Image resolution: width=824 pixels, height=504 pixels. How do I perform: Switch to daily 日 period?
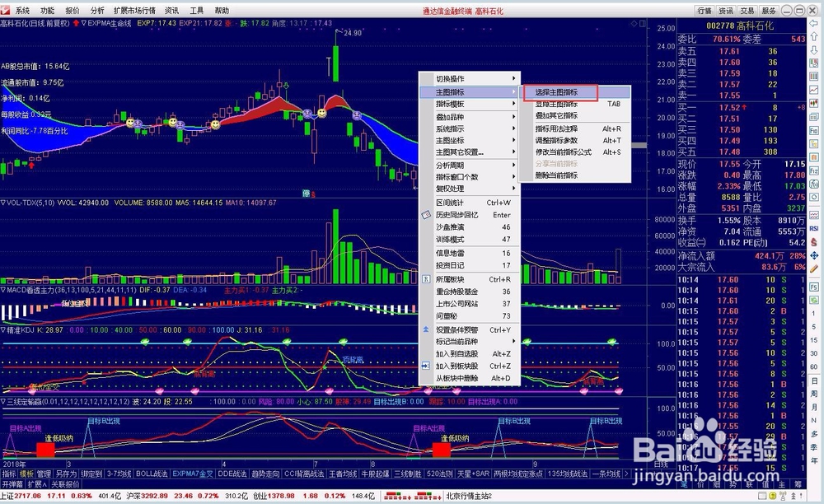814,380
